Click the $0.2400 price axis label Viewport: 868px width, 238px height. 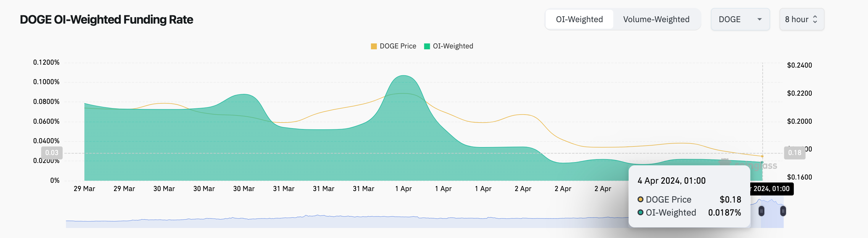click(x=799, y=65)
